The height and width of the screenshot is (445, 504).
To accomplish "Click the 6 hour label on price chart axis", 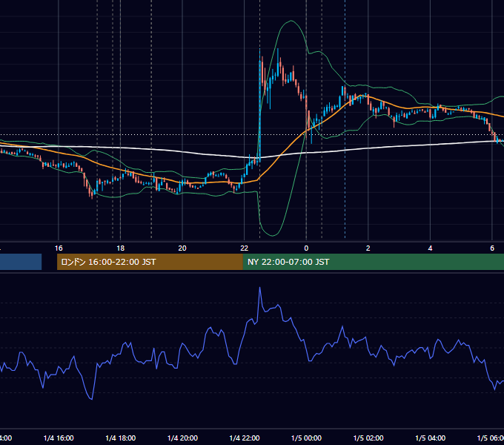I will coord(492,248).
